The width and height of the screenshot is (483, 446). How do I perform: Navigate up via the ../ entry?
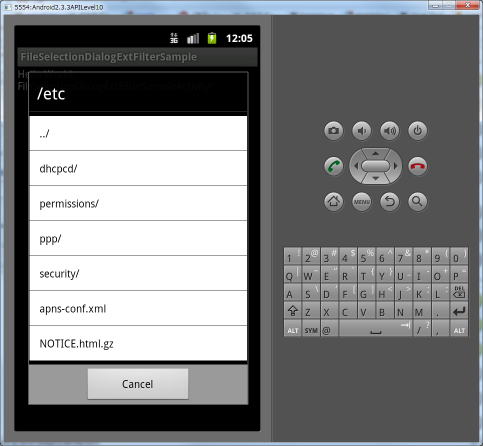[x=138, y=133]
